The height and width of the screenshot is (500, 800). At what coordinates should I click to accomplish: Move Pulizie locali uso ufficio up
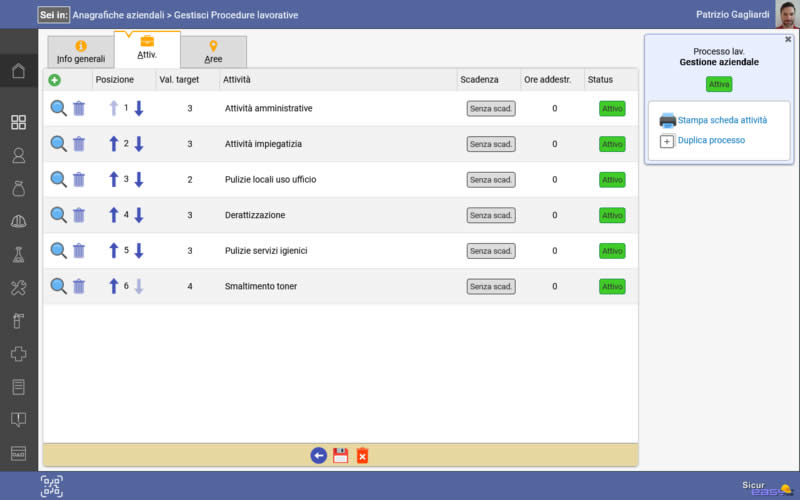(114, 180)
